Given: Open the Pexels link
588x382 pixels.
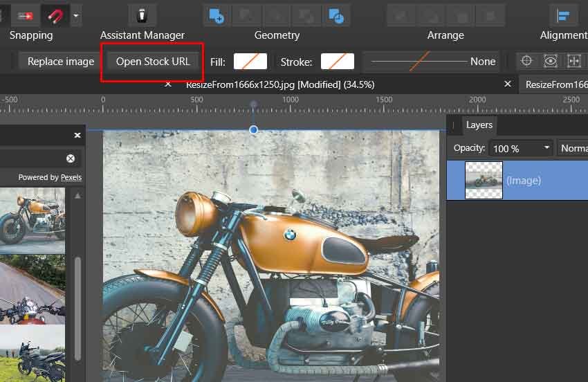Looking at the screenshot, I should pyautogui.click(x=71, y=177).
